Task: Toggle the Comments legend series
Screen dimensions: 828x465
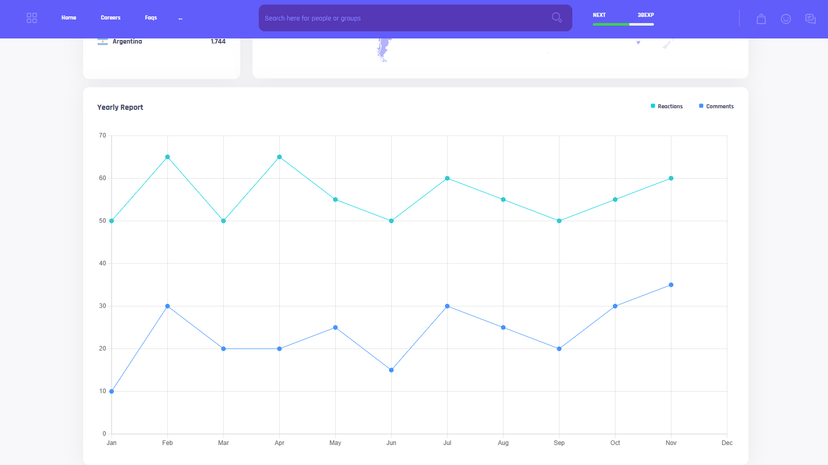Action: [716, 106]
